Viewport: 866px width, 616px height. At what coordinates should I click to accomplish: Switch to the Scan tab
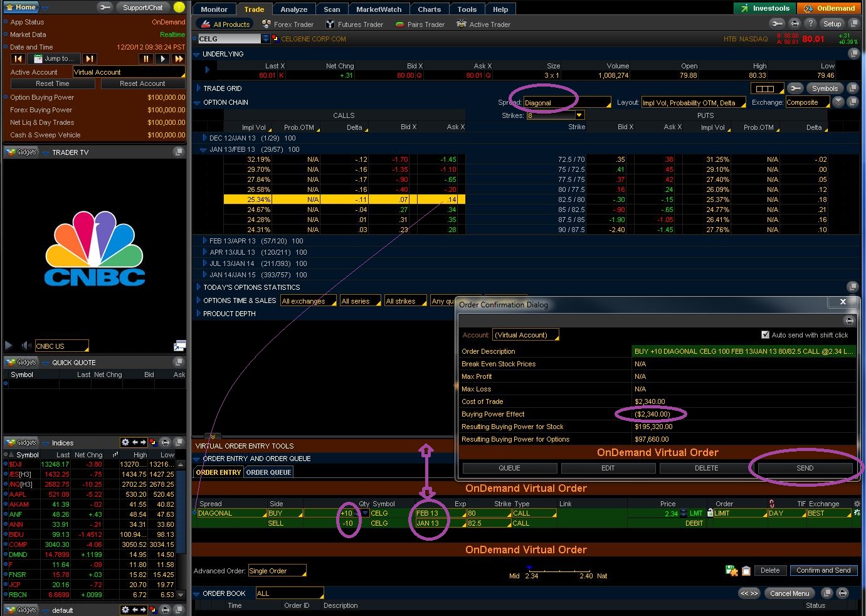point(332,9)
